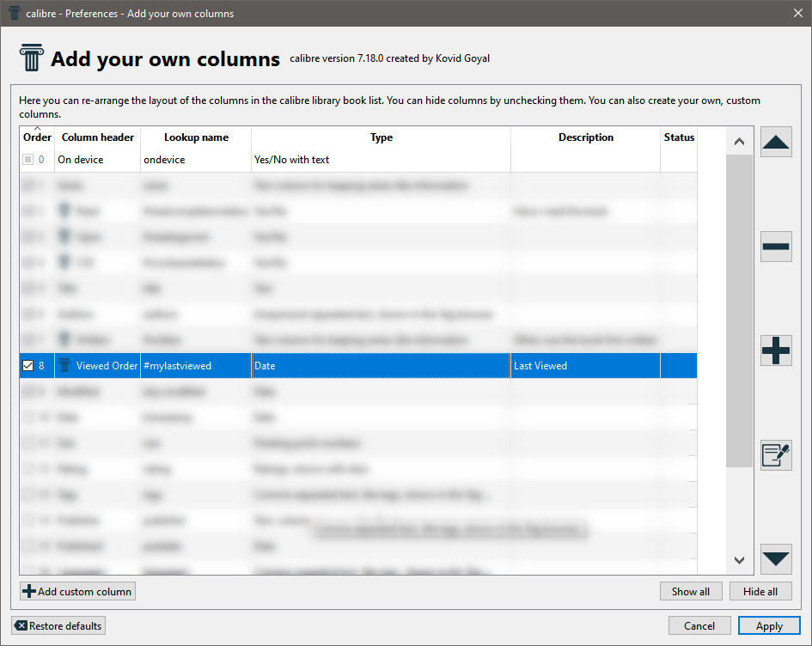
Task: Remove the selected column with the minus icon
Action: [776, 247]
